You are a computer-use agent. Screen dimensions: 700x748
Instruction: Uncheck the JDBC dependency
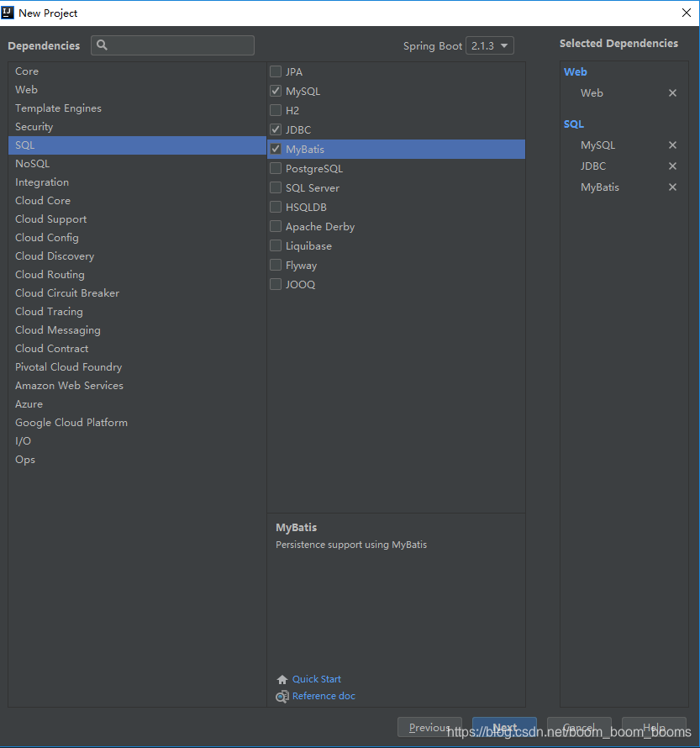tap(276, 129)
